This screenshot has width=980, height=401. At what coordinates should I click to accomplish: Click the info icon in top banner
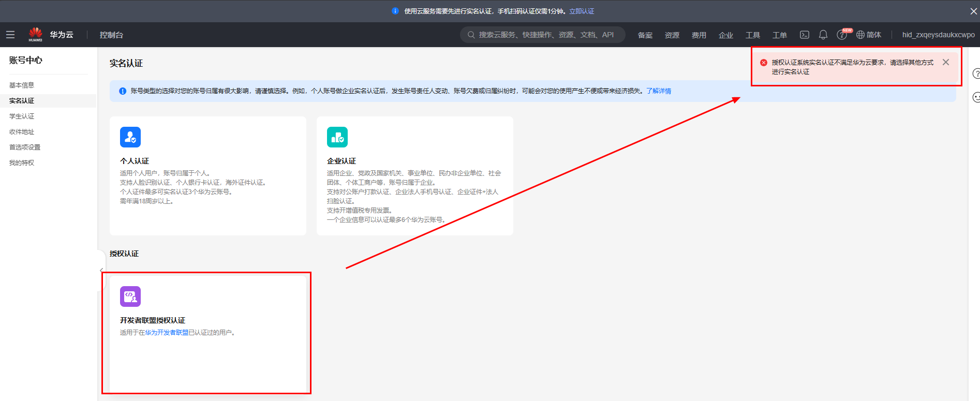pyautogui.click(x=395, y=11)
